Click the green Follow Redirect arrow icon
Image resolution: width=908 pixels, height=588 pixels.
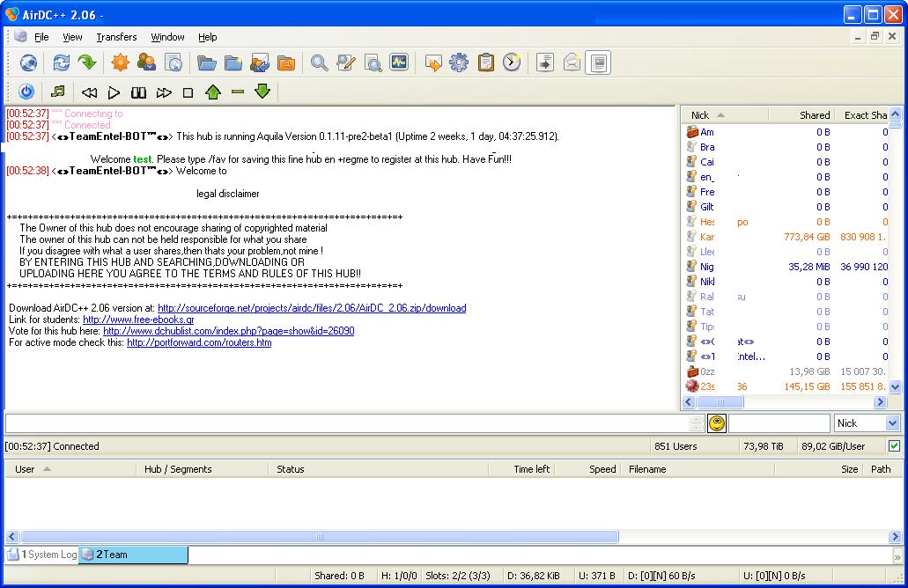pos(87,62)
